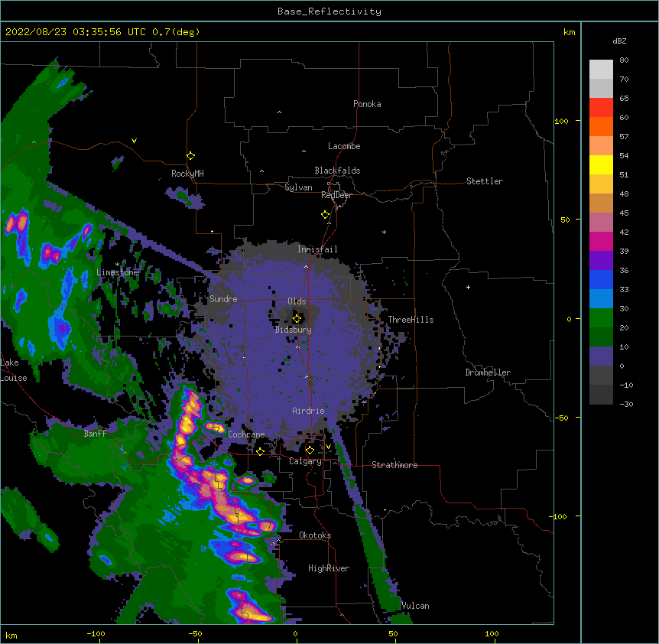Image resolution: width=659 pixels, height=644 pixels.
Task: Pick the slate purple swatch between 10 and 0
Action: point(601,356)
